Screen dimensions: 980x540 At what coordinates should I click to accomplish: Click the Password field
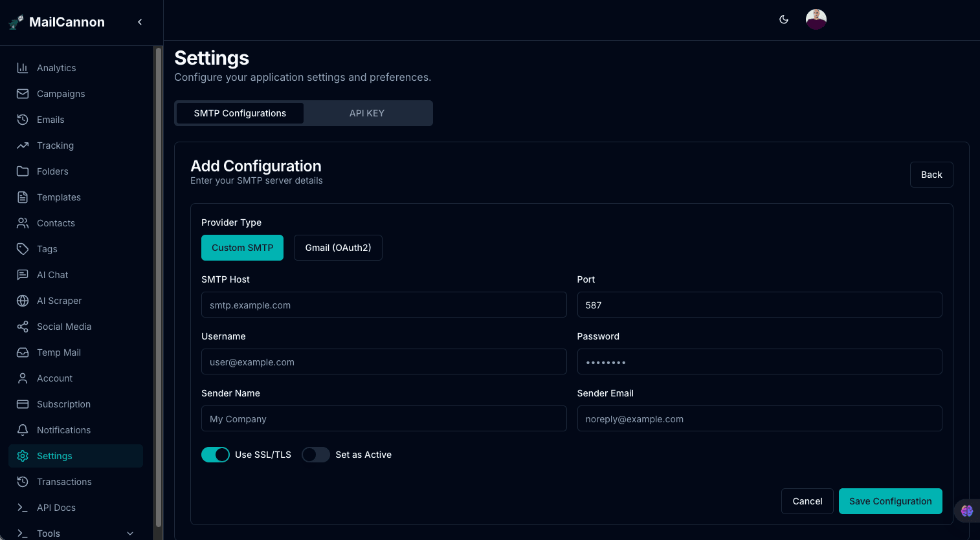[759, 362]
